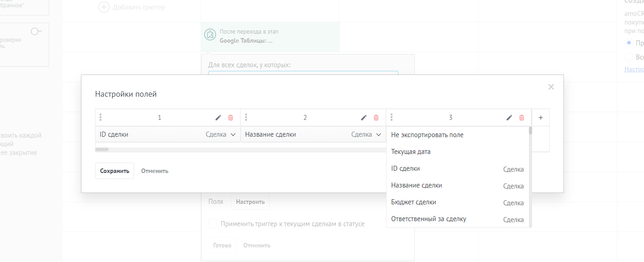Viewport: 644px width, 262px height.
Task: Grab the drag handle of column 3
Action: point(392,117)
